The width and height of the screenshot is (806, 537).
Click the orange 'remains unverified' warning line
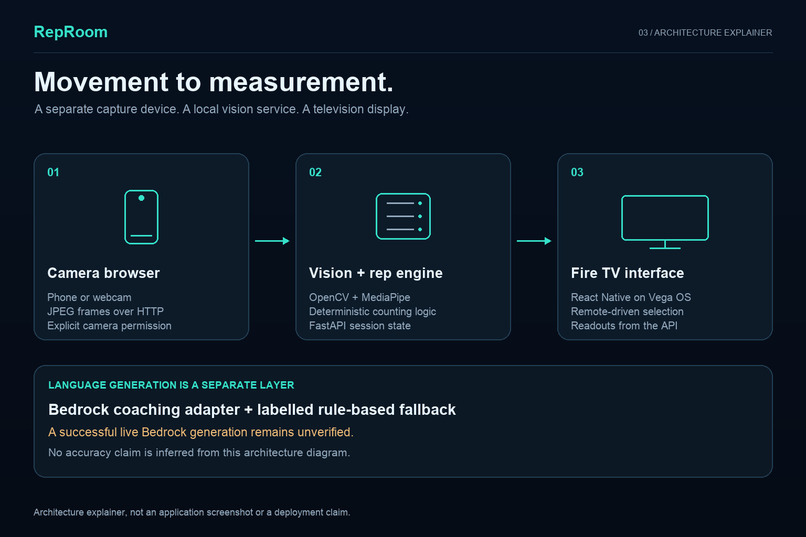(x=200, y=432)
